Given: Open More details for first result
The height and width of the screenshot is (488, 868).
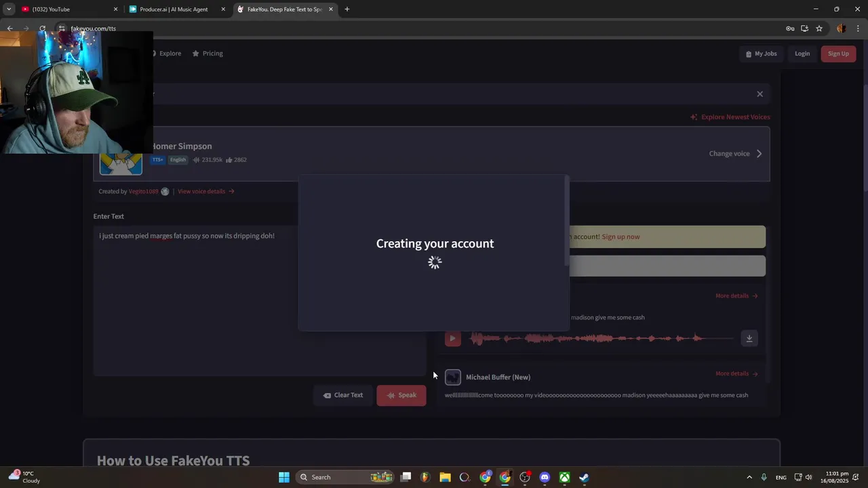Looking at the screenshot, I should pyautogui.click(x=736, y=296).
